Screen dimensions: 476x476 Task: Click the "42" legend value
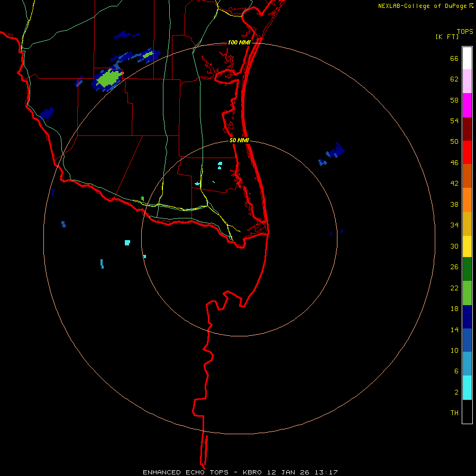pyautogui.click(x=454, y=184)
